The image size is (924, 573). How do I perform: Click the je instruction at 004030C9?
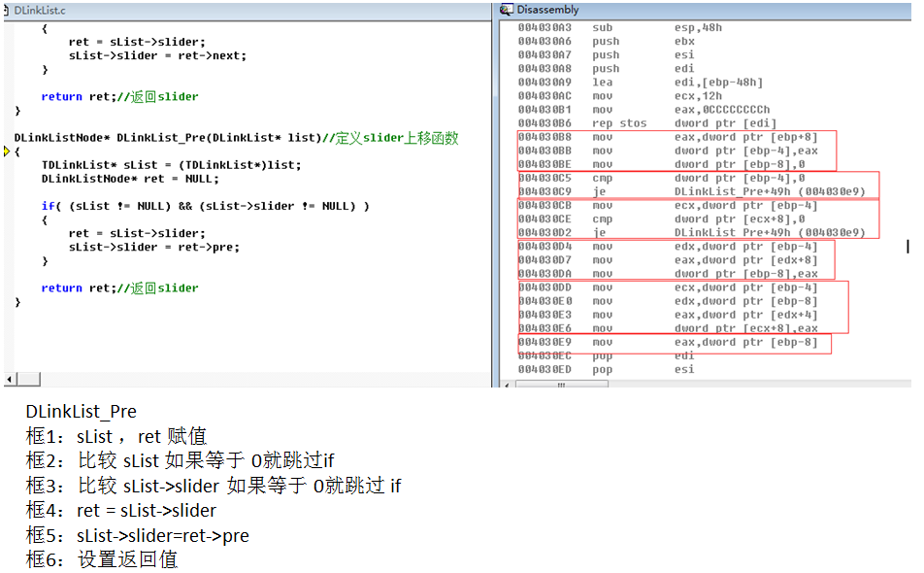tap(692, 191)
